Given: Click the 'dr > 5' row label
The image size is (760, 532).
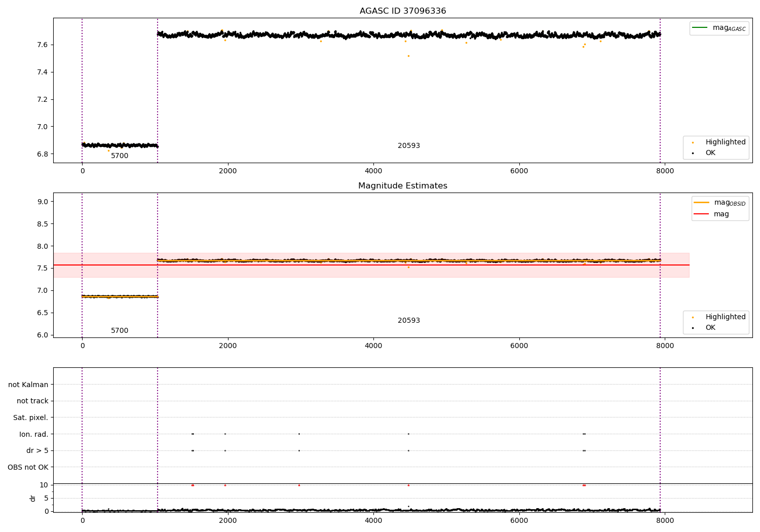Looking at the screenshot, I should point(37,451).
